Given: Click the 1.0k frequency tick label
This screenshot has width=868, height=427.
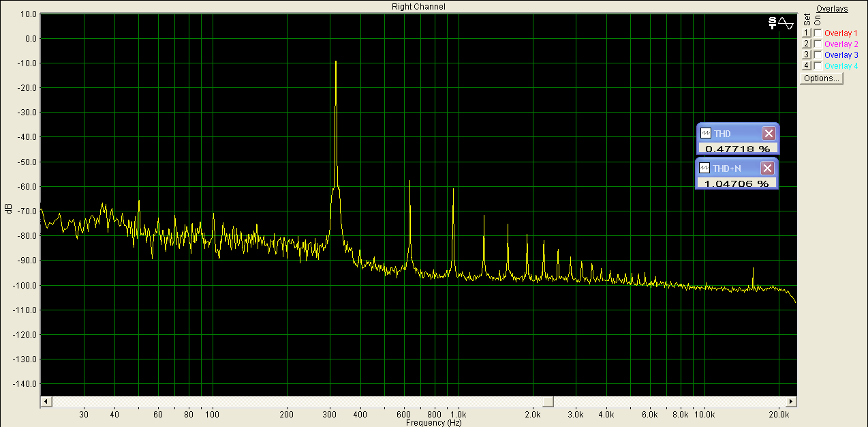Looking at the screenshot, I should tap(458, 414).
